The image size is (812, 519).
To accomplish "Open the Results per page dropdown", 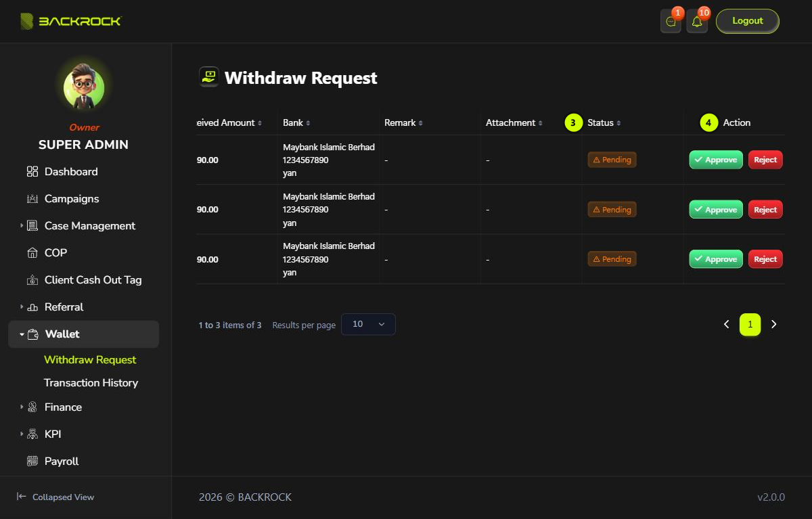I will (368, 324).
